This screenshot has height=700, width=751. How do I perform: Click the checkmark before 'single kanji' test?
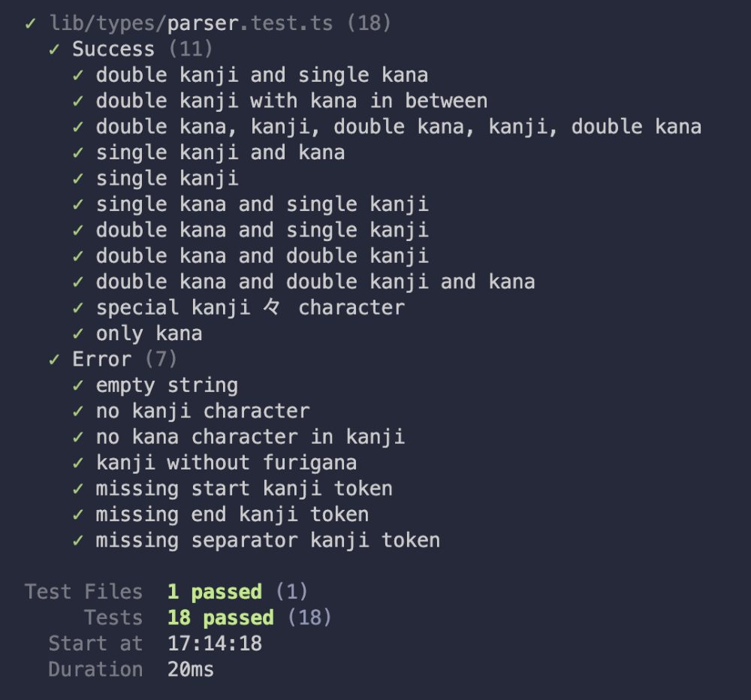coord(78,179)
